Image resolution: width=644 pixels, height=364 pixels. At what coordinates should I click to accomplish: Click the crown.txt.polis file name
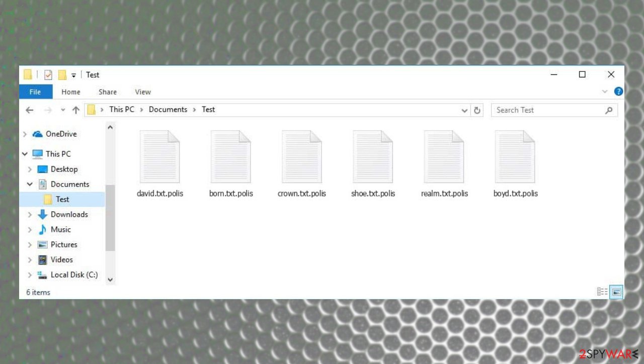(302, 194)
